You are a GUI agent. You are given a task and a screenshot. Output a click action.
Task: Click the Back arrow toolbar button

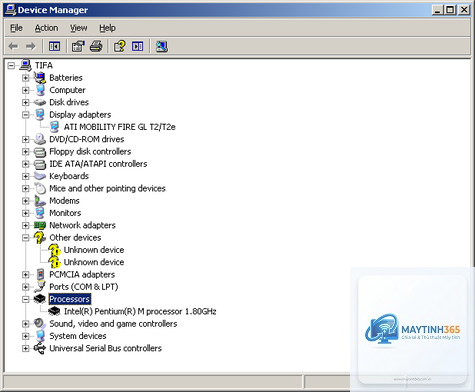coord(13,46)
